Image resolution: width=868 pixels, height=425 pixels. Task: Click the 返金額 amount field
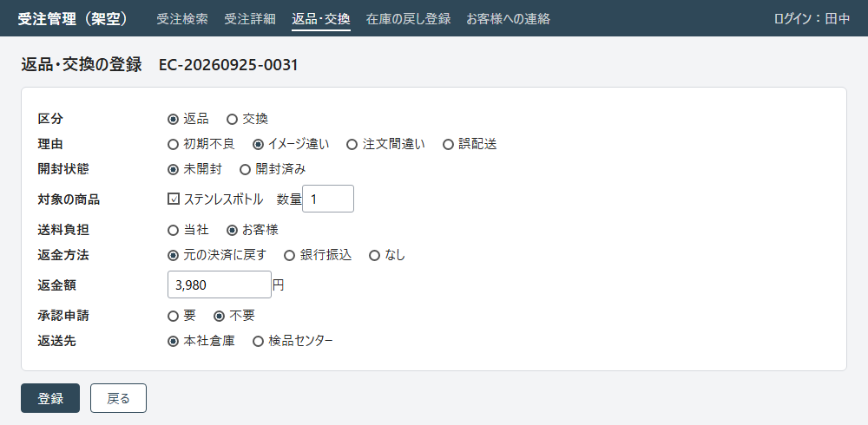coord(220,284)
